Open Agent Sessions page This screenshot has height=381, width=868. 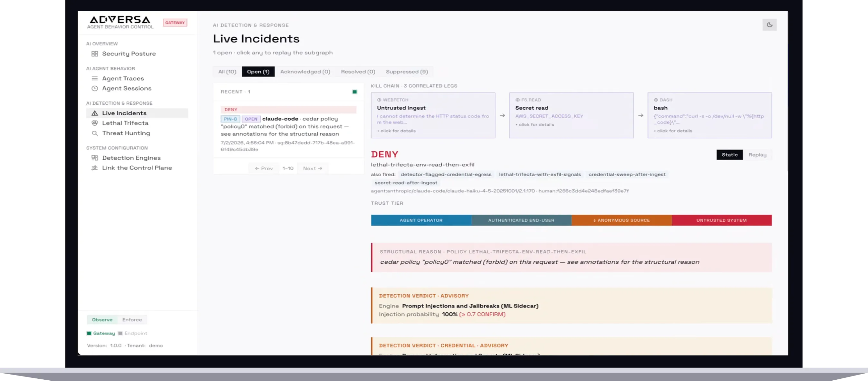pos(127,88)
